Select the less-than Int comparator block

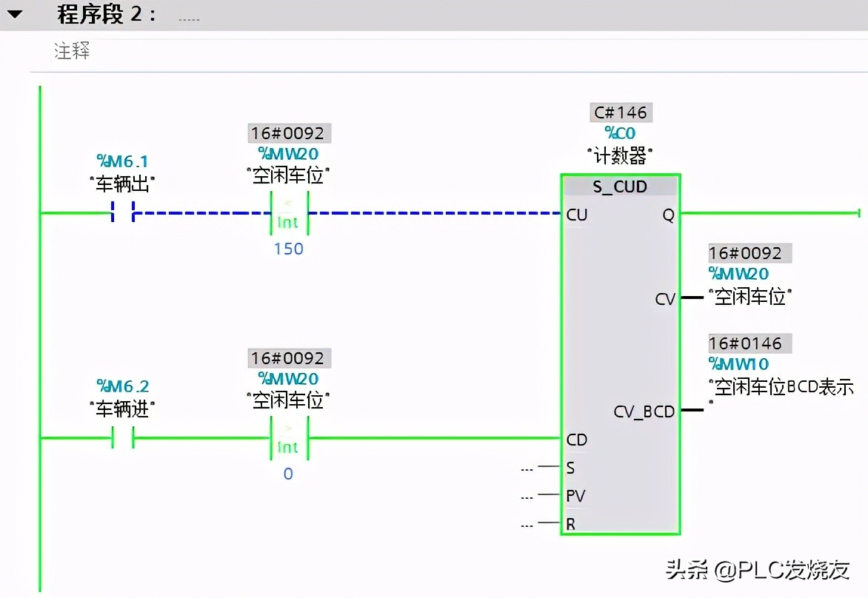[x=288, y=213]
